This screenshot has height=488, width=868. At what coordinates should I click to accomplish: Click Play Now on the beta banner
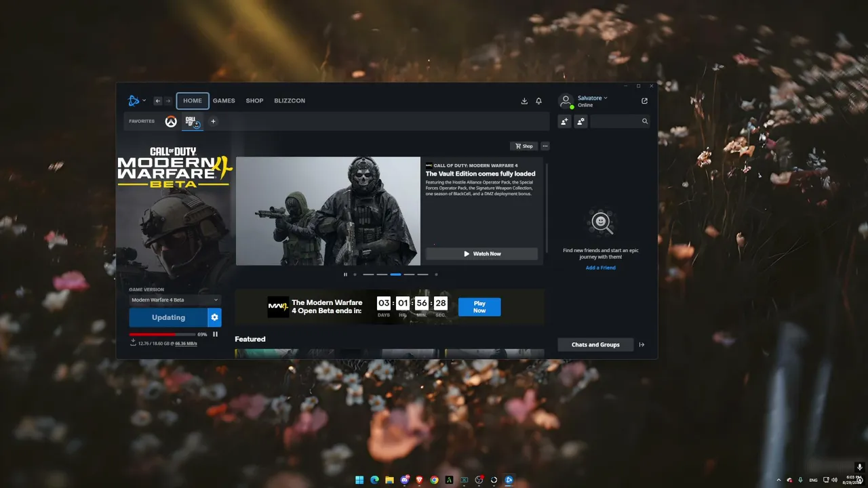(479, 307)
